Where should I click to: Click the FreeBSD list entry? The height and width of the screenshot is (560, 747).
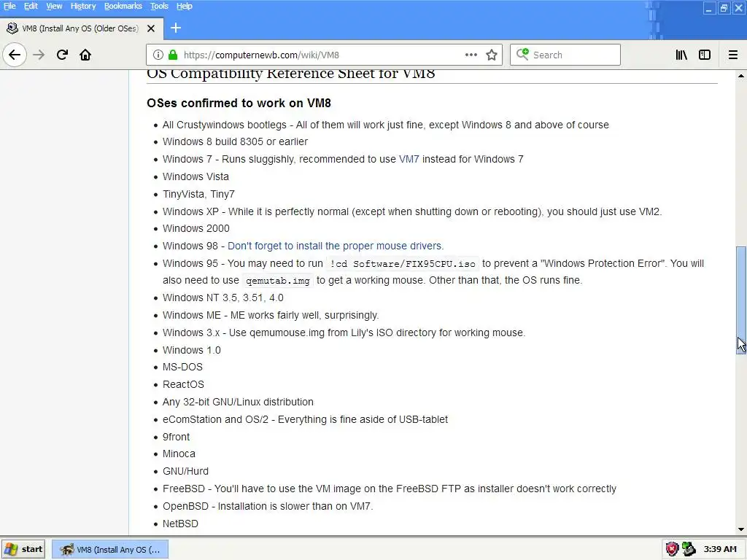pyautogui.click(x=390, y=489)
